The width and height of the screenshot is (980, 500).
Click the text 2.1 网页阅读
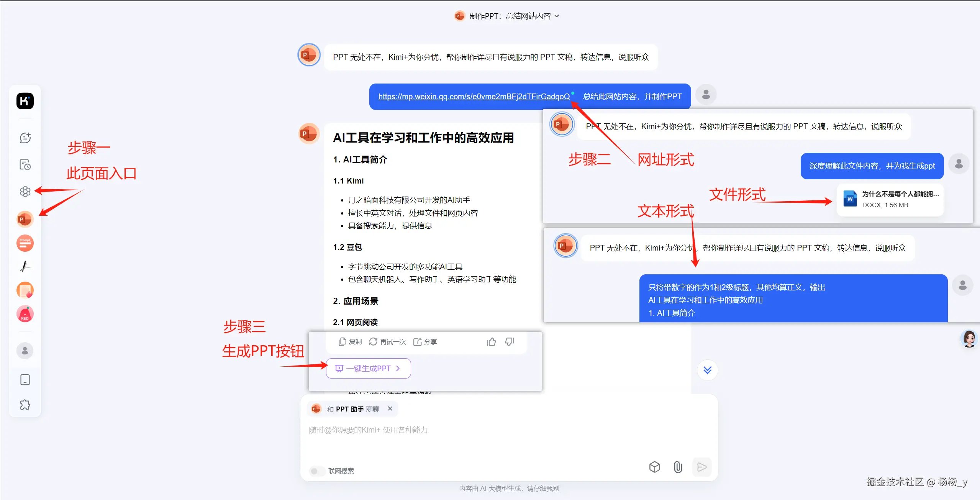click(x=355, y=323)
